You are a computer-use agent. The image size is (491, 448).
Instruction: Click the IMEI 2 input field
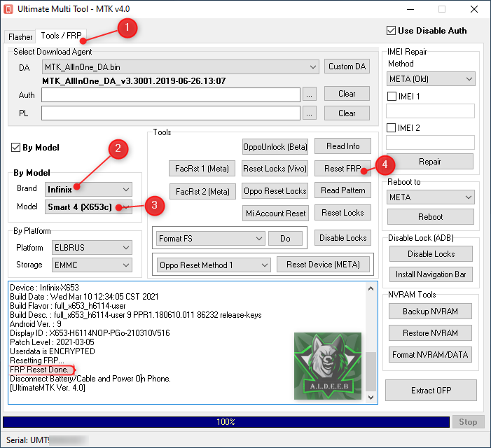point(430,142)
